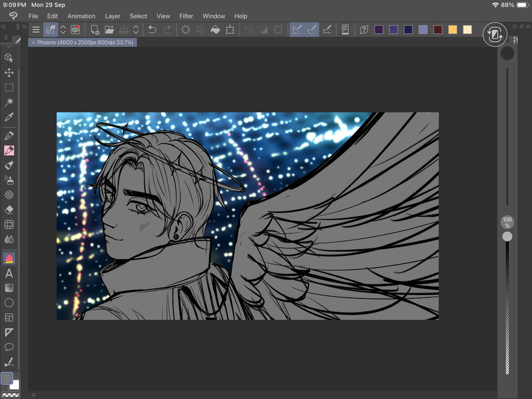The height and width of the screenshot is (399, 532).
Task: Open the Layer menu
Action: point(113,16)
